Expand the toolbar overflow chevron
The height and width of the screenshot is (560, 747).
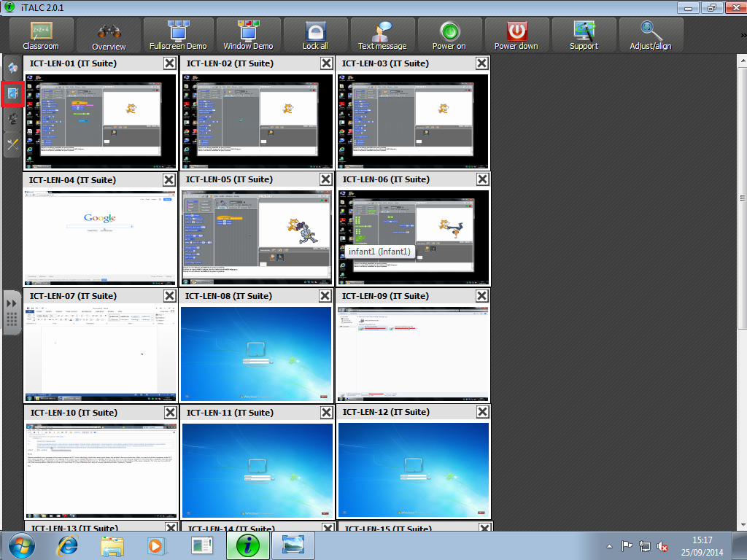tap(743, 35)
